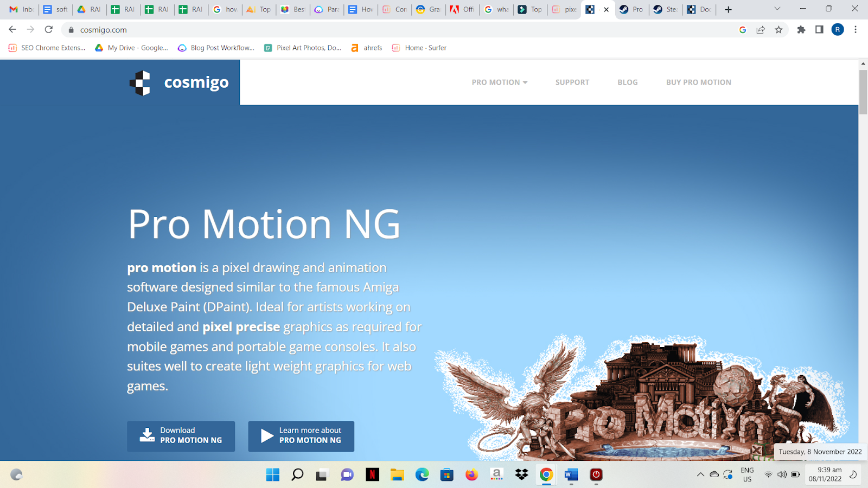868x488 pixels.
Task: Expand the tab search dropdown
Action: click(777, 9)
